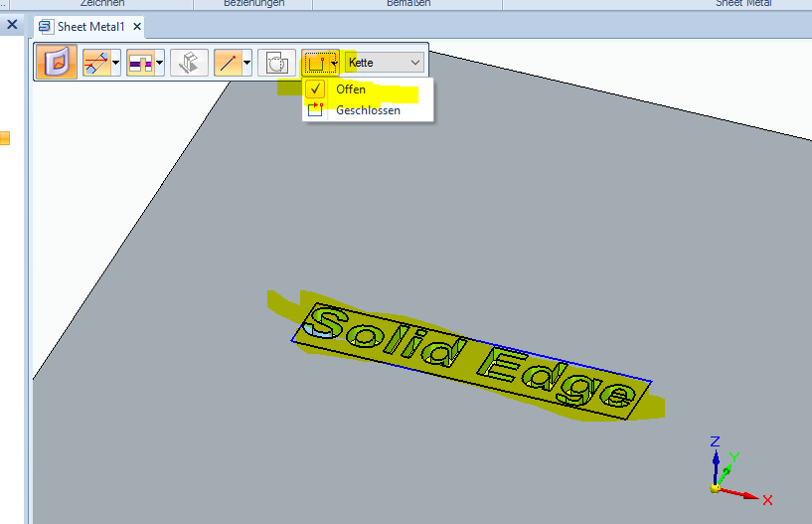Click the Beziehungen ribbon group label
812x524 pixels.
click(253, 3)
